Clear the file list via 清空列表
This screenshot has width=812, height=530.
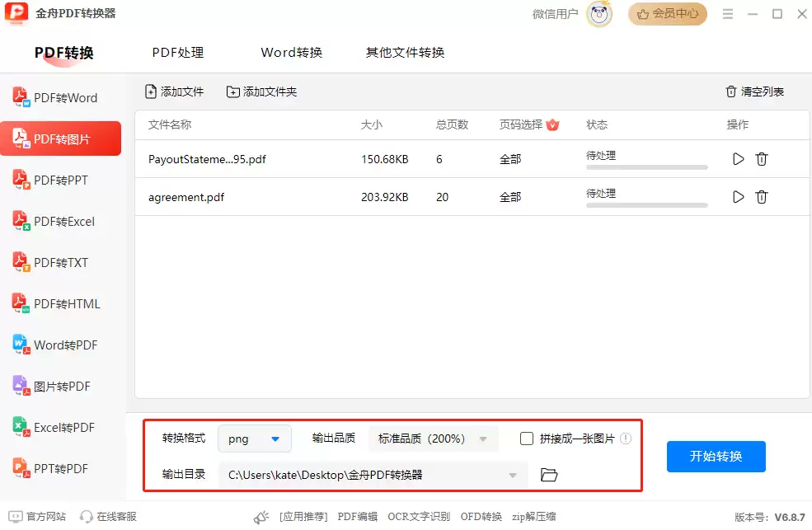coord(754,91)
